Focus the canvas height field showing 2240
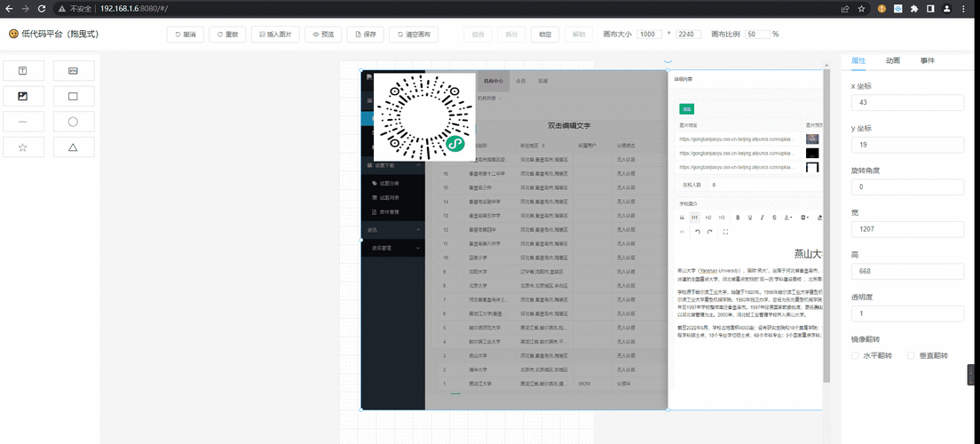This screenshot has height=444, width=980. [x=689, y=35]
